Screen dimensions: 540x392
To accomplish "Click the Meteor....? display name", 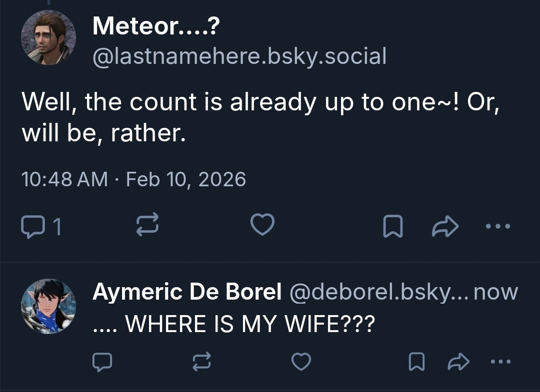I will (x=156, y=25).
